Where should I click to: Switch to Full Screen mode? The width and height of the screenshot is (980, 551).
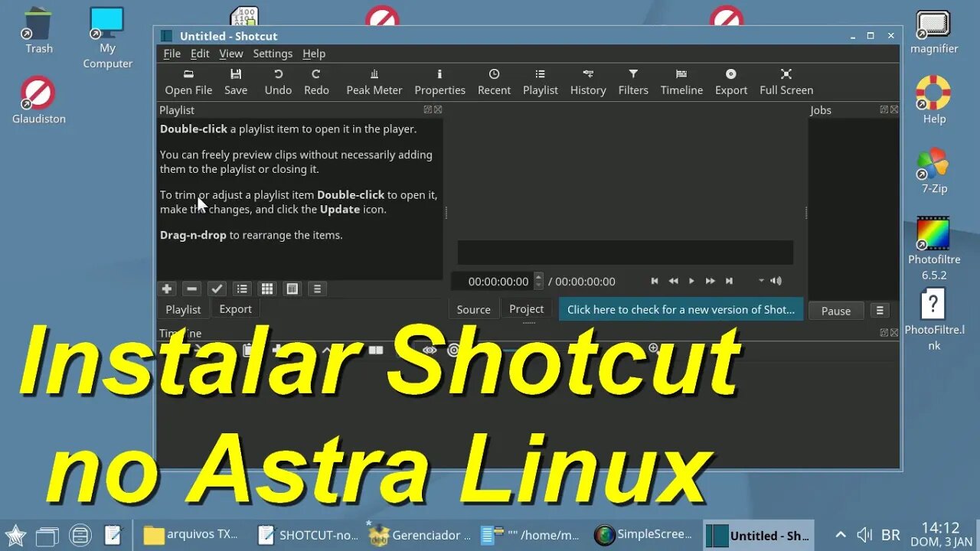(x=786, y=82)
